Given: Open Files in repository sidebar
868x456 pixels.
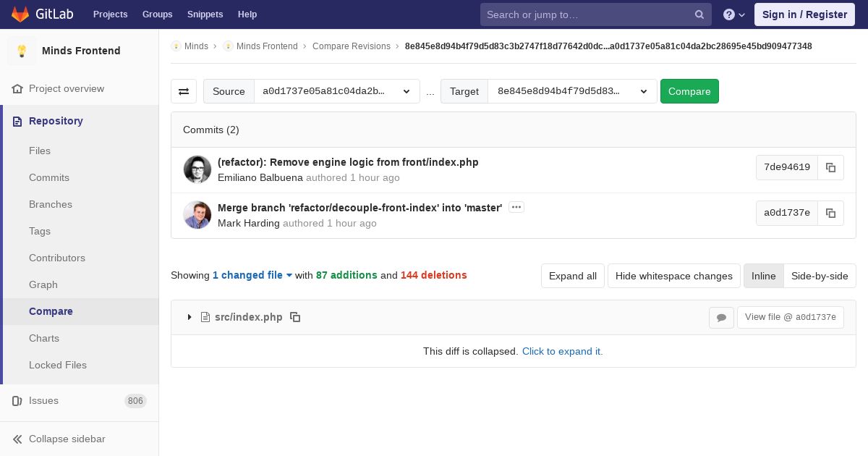Looking at the screenshot, I should point(40,151).
